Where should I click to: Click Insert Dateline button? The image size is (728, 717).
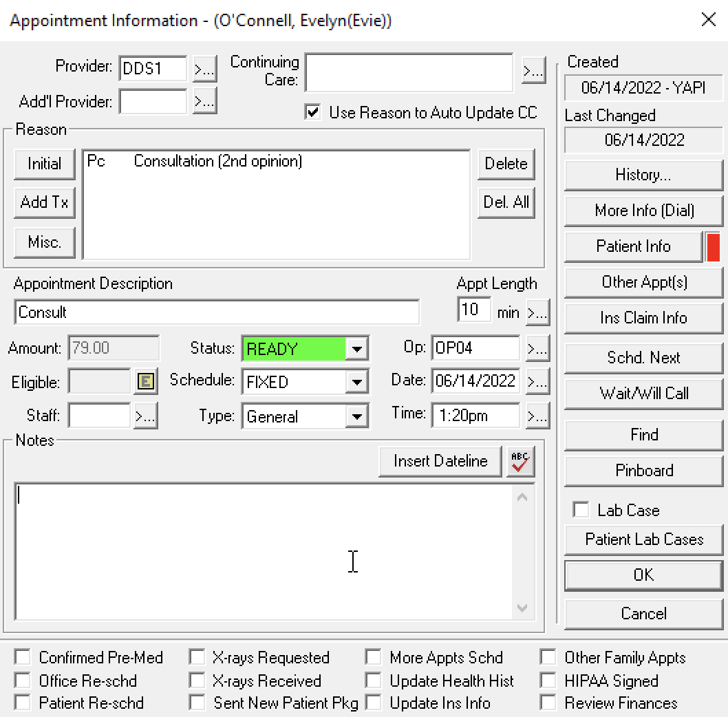(440, 462)
